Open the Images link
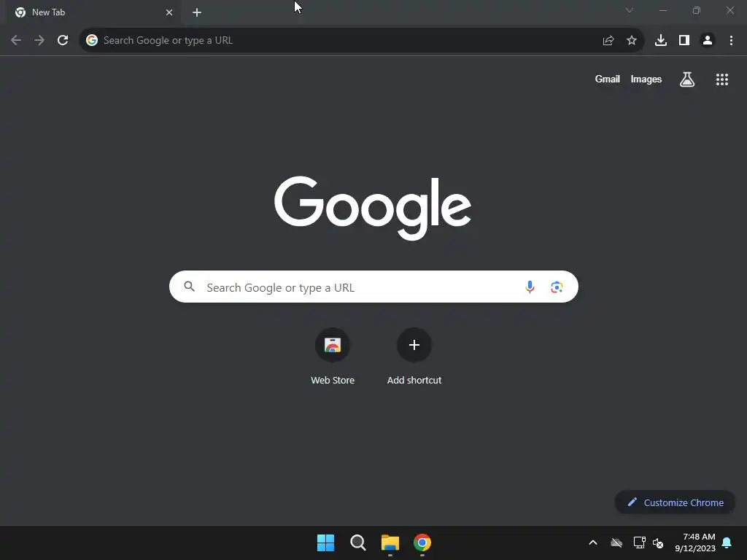Viewport: 747px width, 560px height. (646, 79)
